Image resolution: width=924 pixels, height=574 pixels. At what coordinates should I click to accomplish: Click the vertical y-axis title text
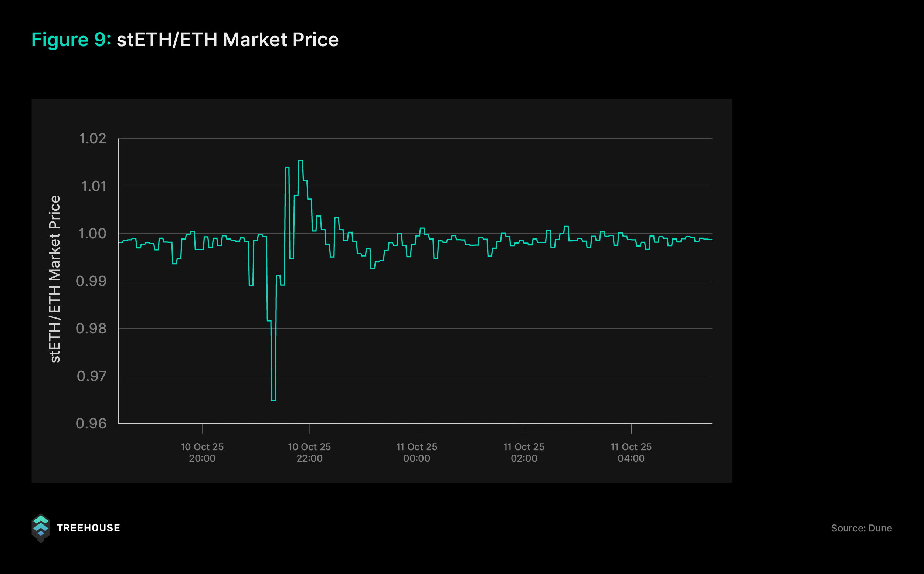[55, 279]
